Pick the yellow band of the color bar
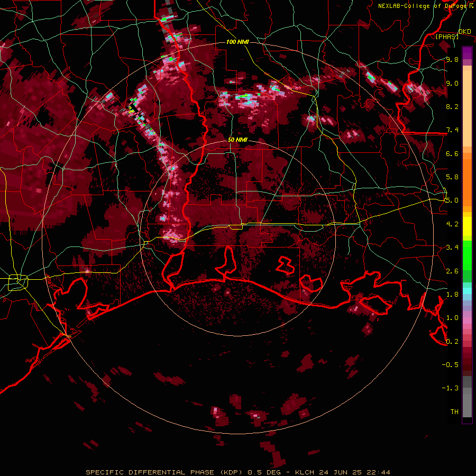The height and width of the screenshot is (476, 476). (x=467, y=226)
